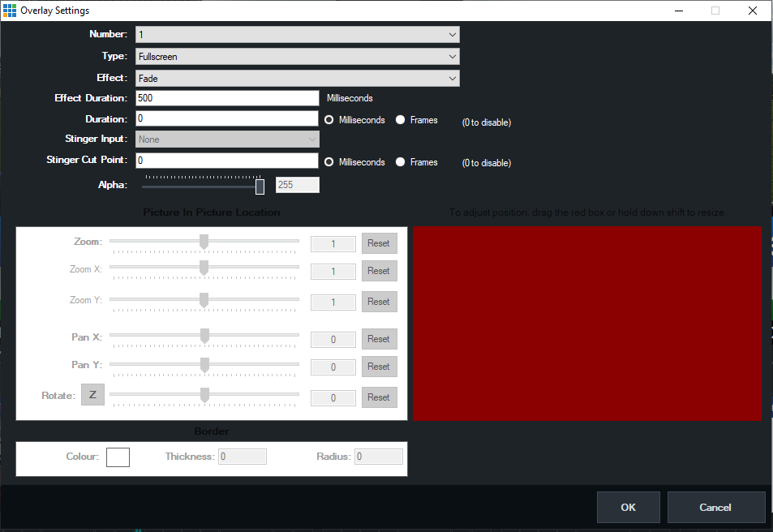The width and height of the screenshot is (773, 532).
Task: Click the Cancel button
Action: [x=715, y=508]
